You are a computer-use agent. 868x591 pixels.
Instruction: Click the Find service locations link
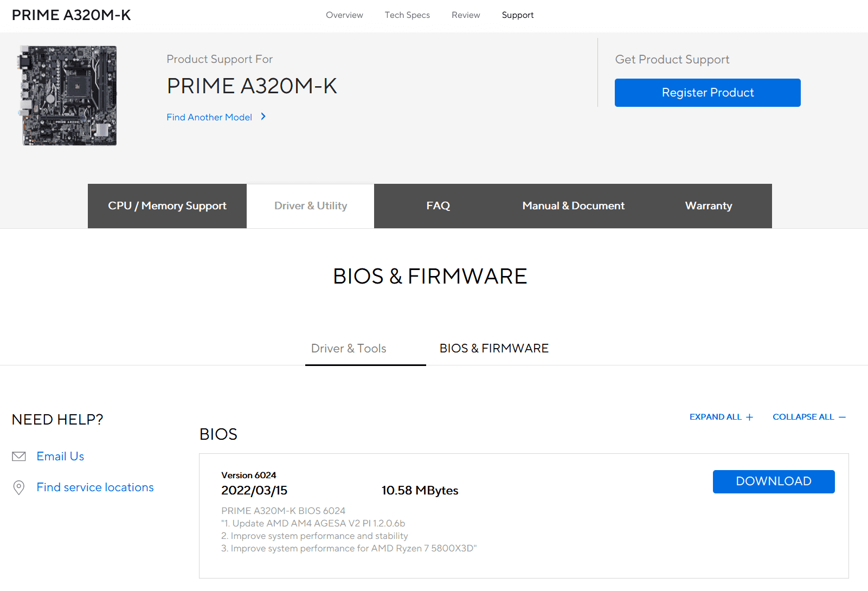[95, 487]
